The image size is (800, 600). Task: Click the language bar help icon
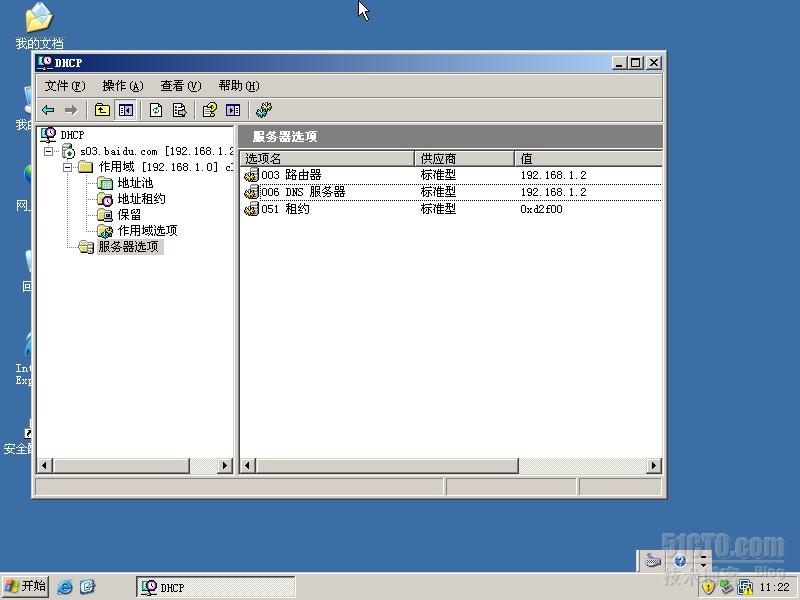pos(680,561)
